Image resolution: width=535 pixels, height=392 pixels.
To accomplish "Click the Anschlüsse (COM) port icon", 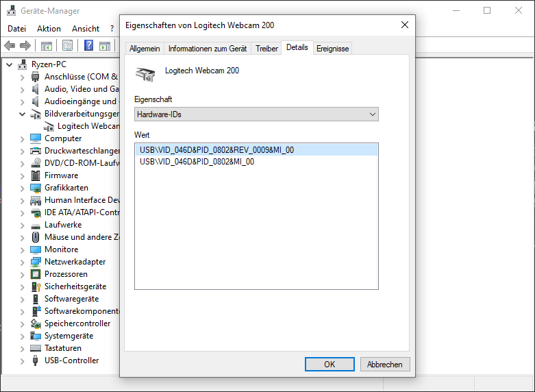I will coord(35,77).
